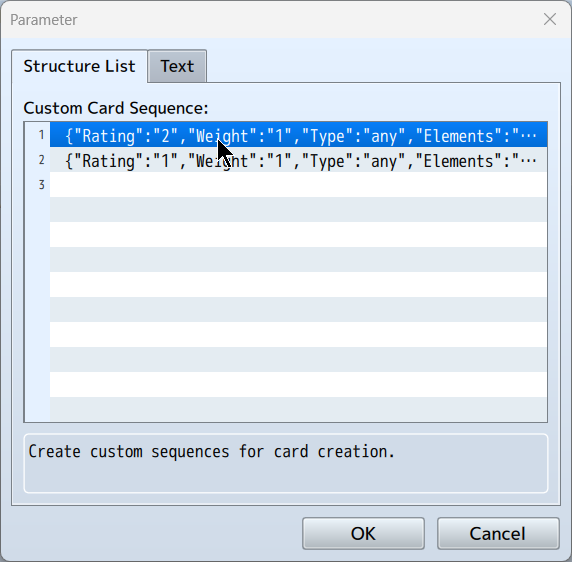This screenshot has width=572, height=562.
Task: Select the Rating 2 sequence entry
Action: coord(298,135)
